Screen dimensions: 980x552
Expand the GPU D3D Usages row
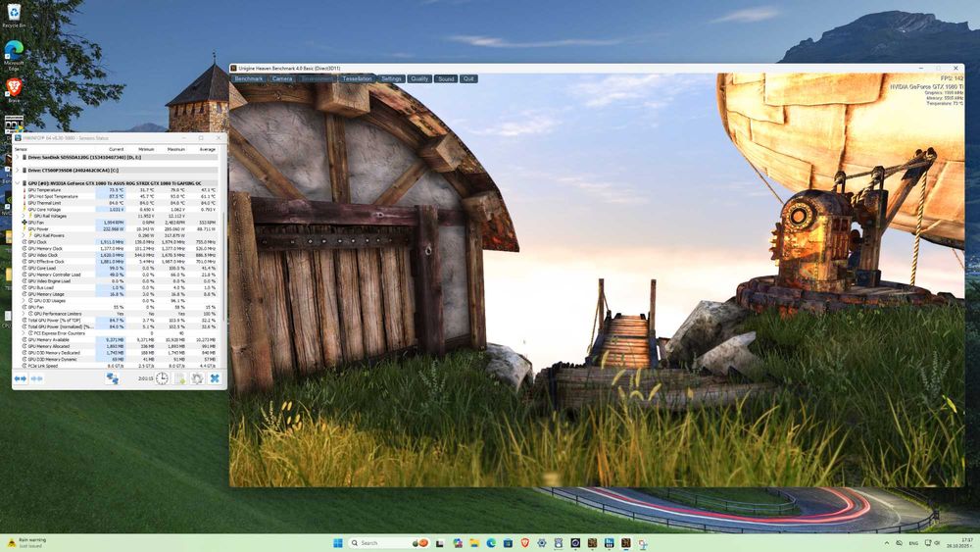24,301
